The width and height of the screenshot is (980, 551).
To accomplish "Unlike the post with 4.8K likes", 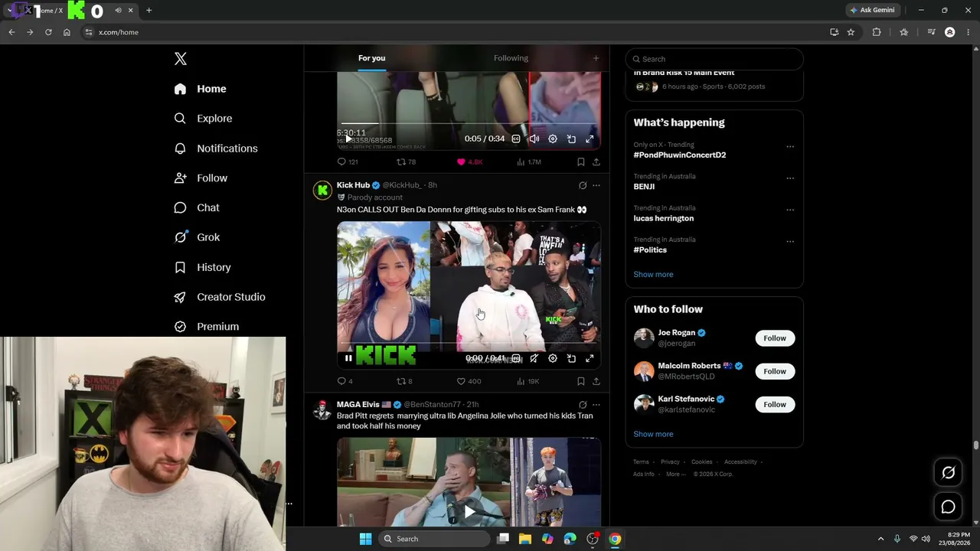I will [469, 162].
